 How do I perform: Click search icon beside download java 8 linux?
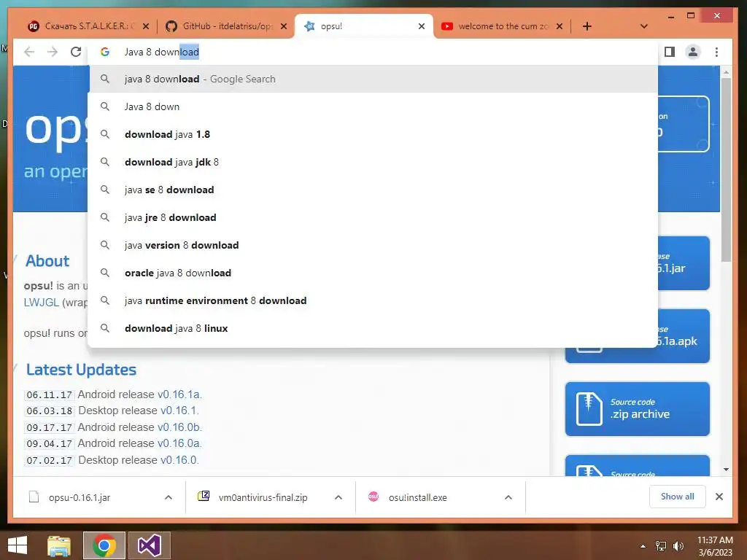pyautogui.click(x=105, y=328)
